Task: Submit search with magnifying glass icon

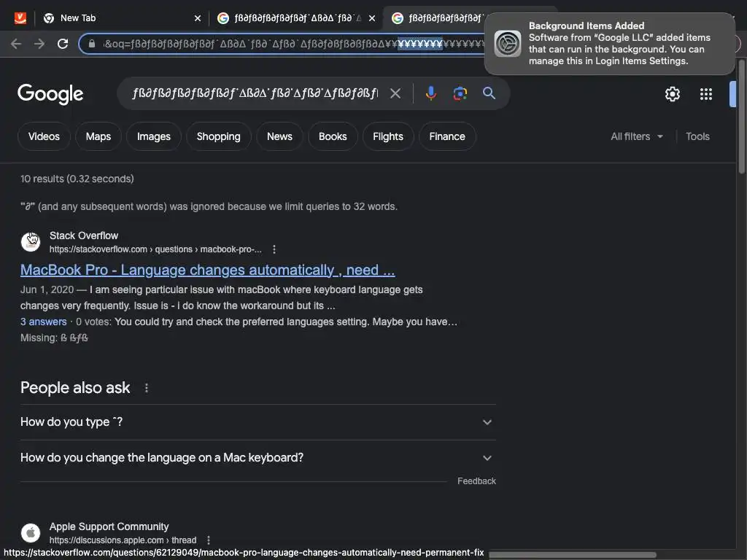Action: 489,93
